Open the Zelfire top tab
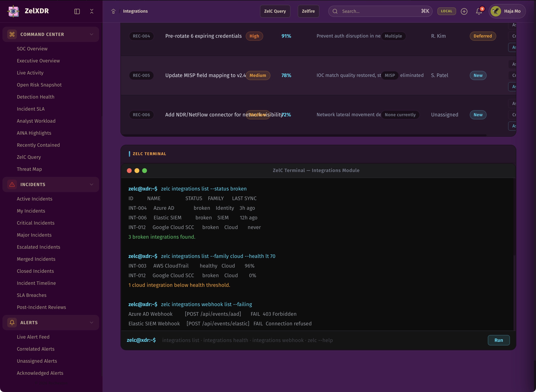The height and width of the screenshot is (392, 536). [x=308, y=11]
